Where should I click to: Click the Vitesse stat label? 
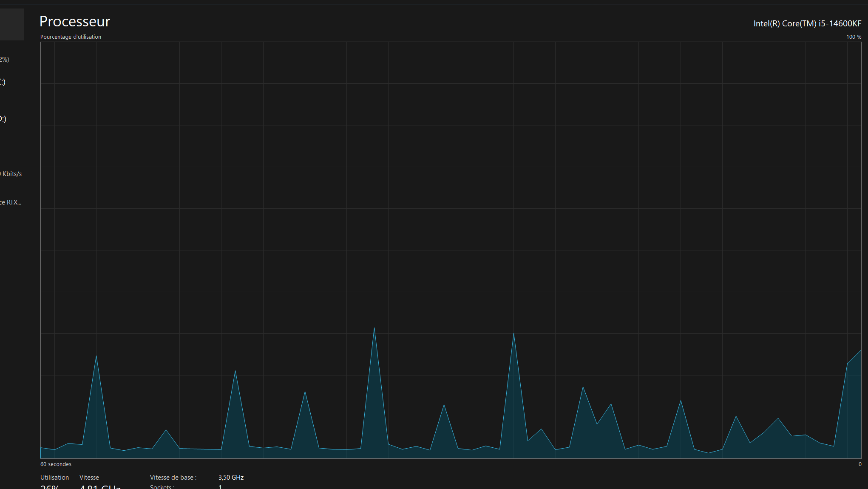click(89, 477)
